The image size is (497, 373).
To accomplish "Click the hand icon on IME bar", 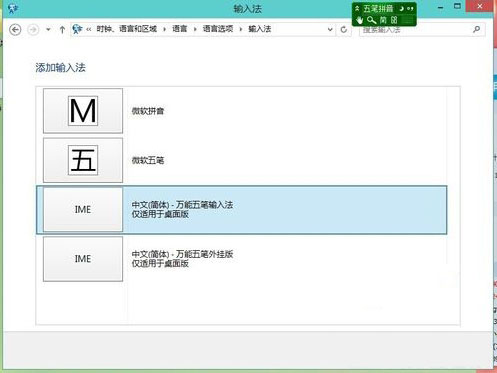I will coord(359,20).
